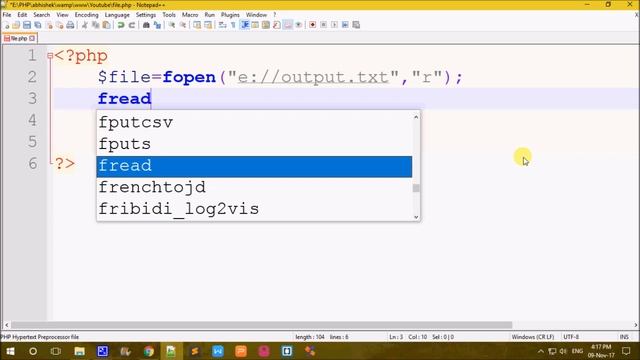The height and width of the screenshot is (360, 640).
Task: Open Task View on the taskbar
Action: click(56, 351)
